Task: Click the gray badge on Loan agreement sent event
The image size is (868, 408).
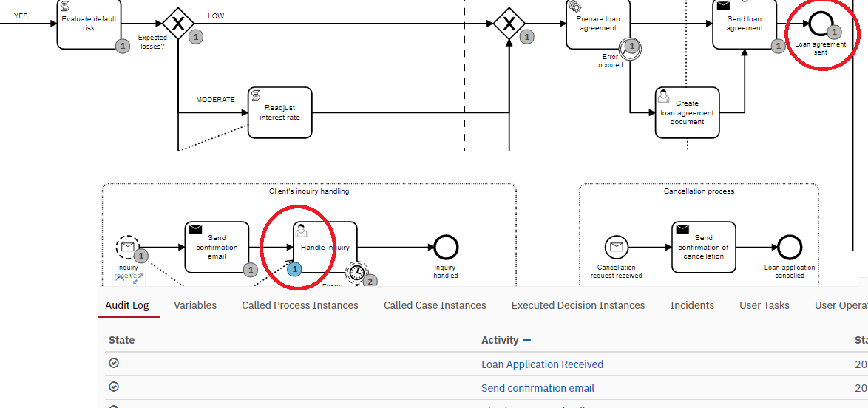Action: click(x=835, y=32)
